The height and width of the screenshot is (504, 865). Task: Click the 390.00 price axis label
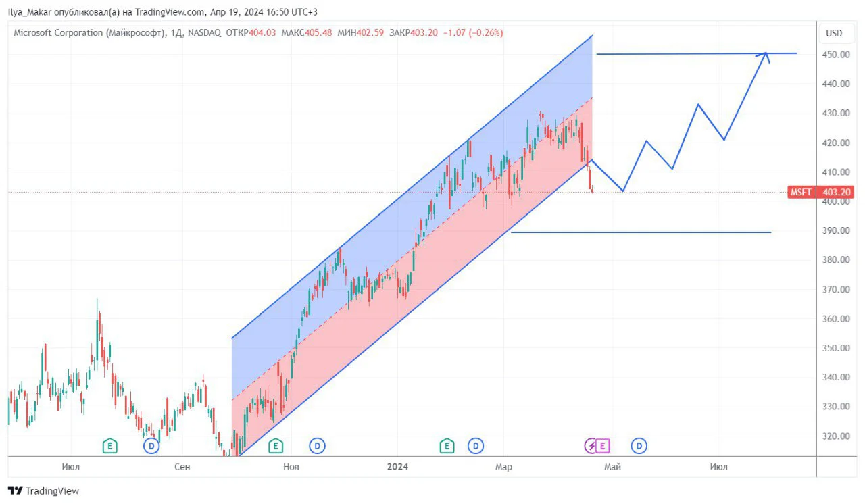click(x=835, y=230)
